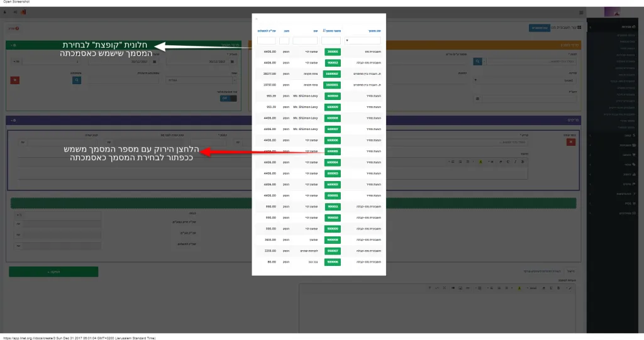Click blue customer search button in background form
The width and height of the screenshot is (644, 340).
[477, 61]
